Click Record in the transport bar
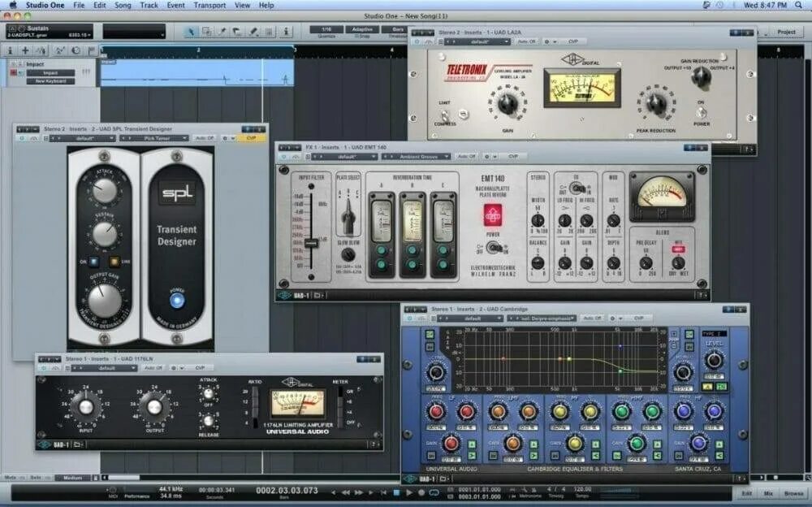The height and width of the screenshot is (507, 812). [421, 492]
